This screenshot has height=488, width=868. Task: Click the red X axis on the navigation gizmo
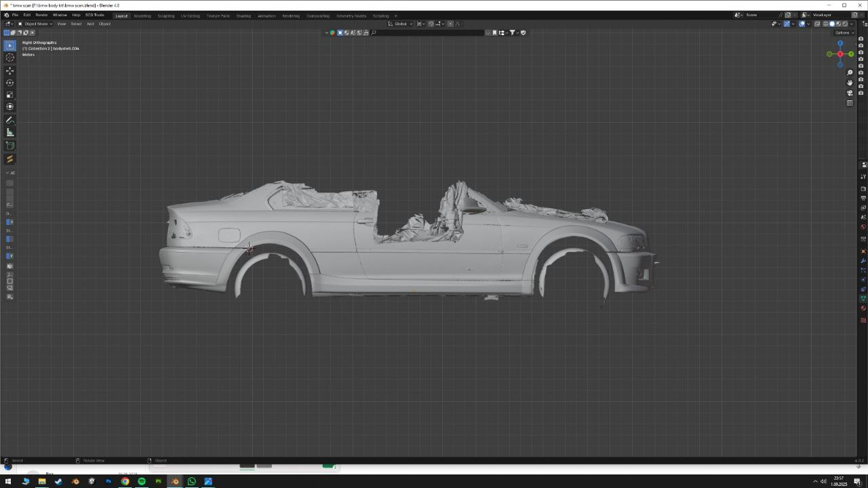tap(840, 54)
